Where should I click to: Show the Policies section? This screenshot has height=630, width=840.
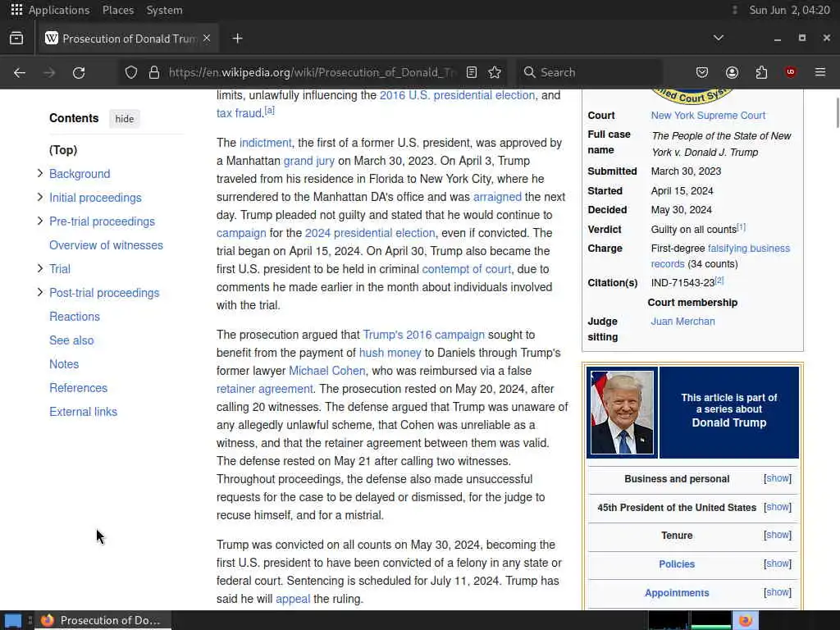[x=778, y=564]
